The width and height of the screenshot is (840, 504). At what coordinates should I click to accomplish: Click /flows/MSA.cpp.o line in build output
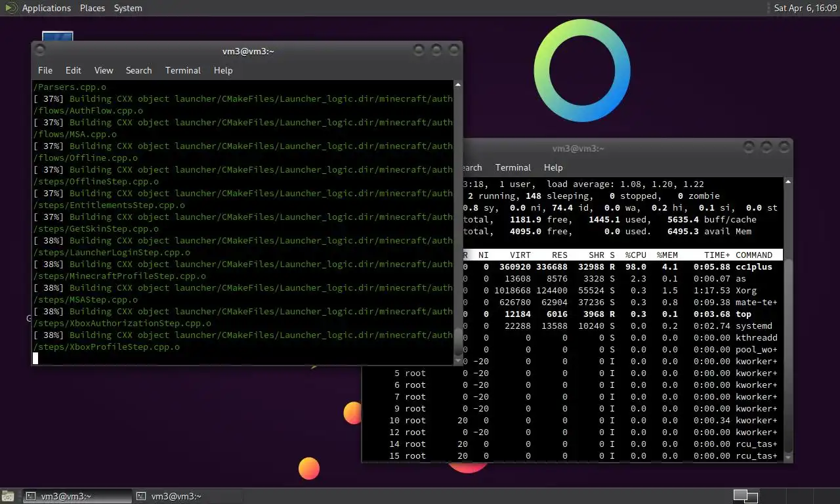click(75, 134)
